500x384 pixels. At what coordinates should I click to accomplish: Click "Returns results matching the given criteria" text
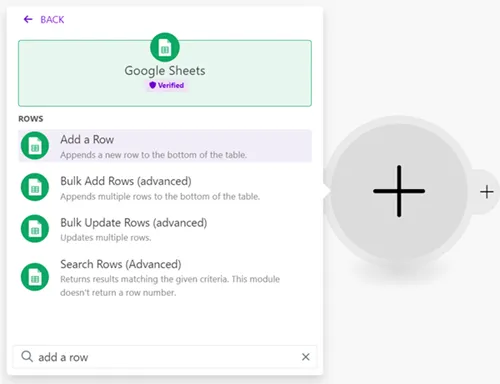coord(170,286)
